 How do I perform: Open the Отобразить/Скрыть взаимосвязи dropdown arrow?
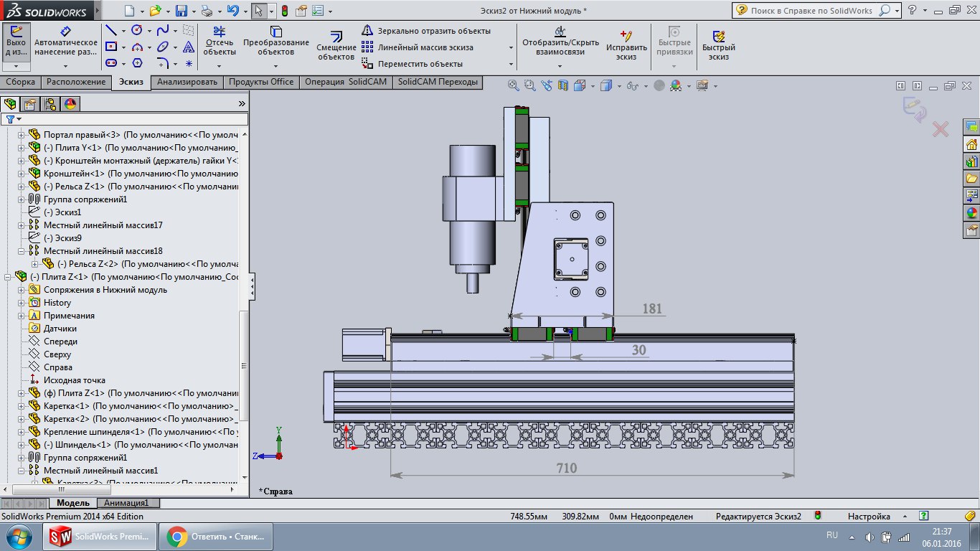click(x=560, y=66)
